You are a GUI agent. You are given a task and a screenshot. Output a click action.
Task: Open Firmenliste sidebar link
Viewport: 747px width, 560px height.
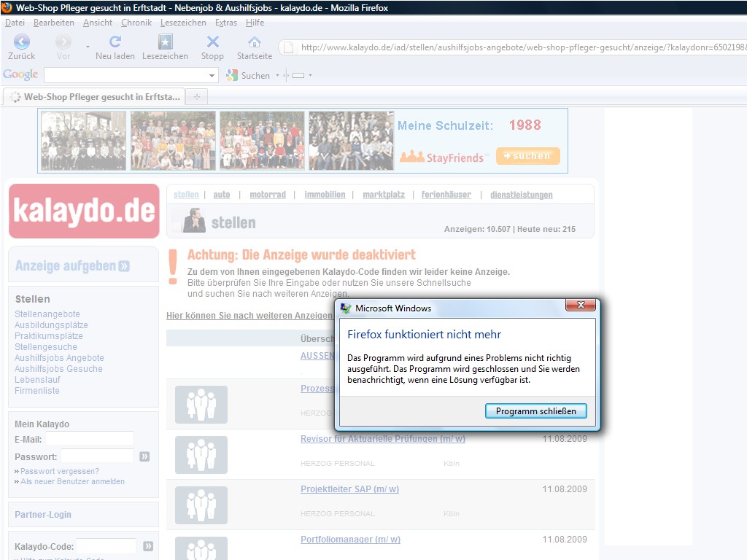[x=37, y=391]
